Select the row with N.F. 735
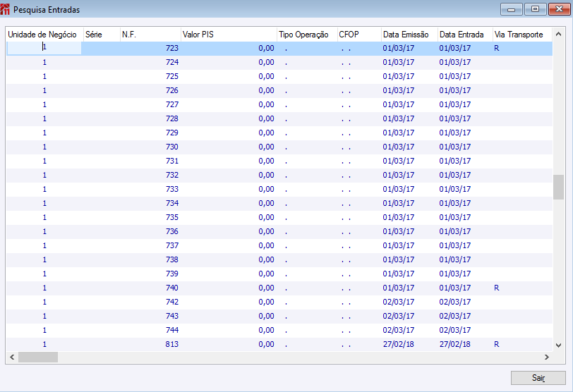 [x=279, y=218]
